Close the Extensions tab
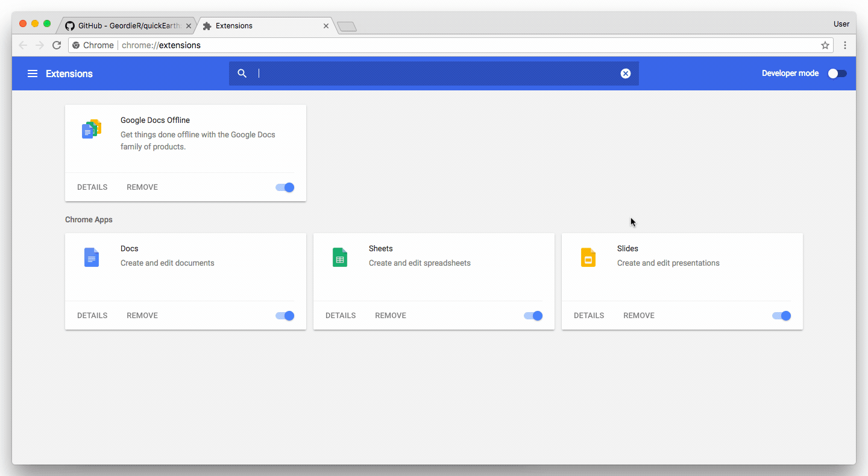868x476 pixels. (326, 26)
